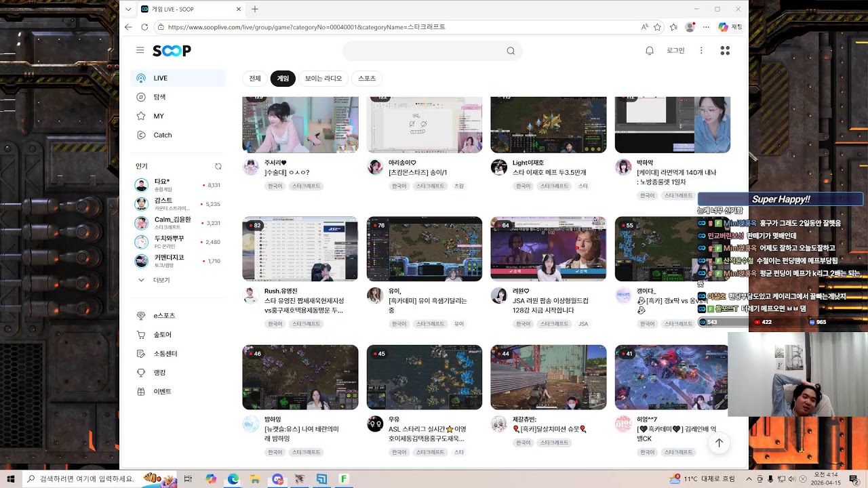Expand the 더보기 list
This screenshot has height=488, width=868.
point(154,280)
